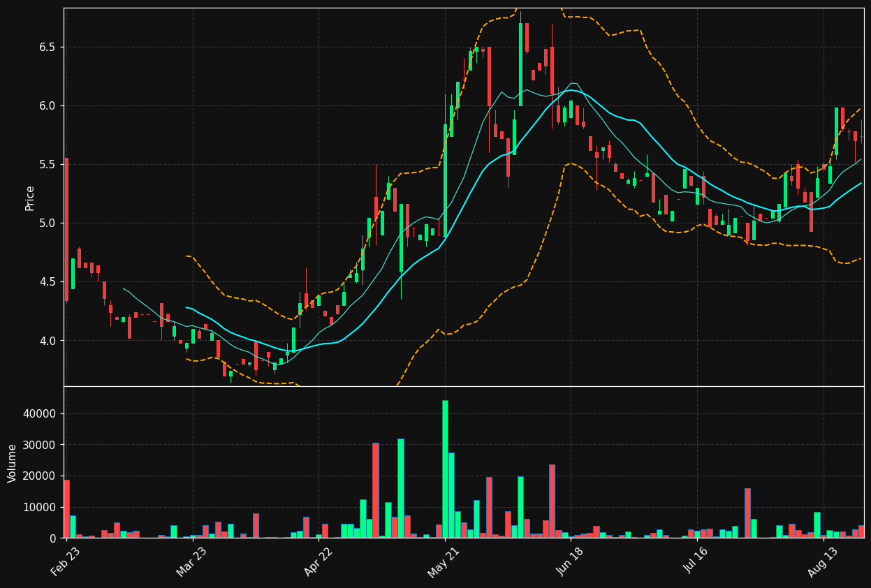Click the 'Aug 13' date label
The width and height of the screenshot is (871, 588).
(x=824, y=561)
